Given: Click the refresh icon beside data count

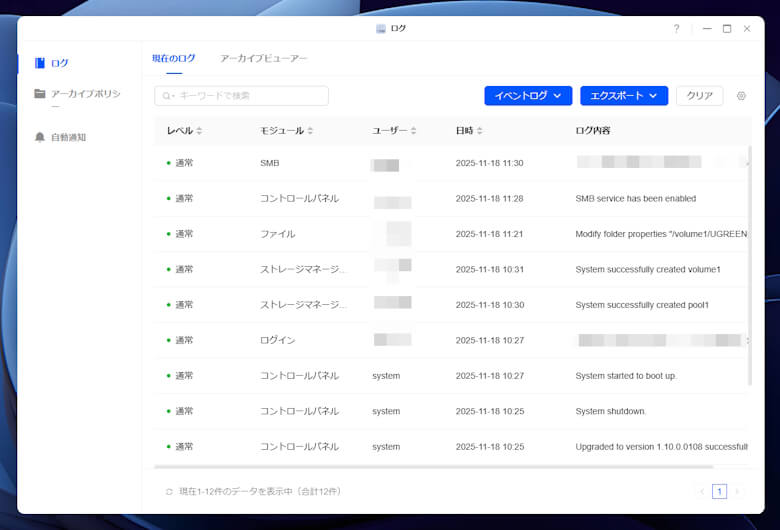Looking at the screenshot, I should (x=169, y=491).
